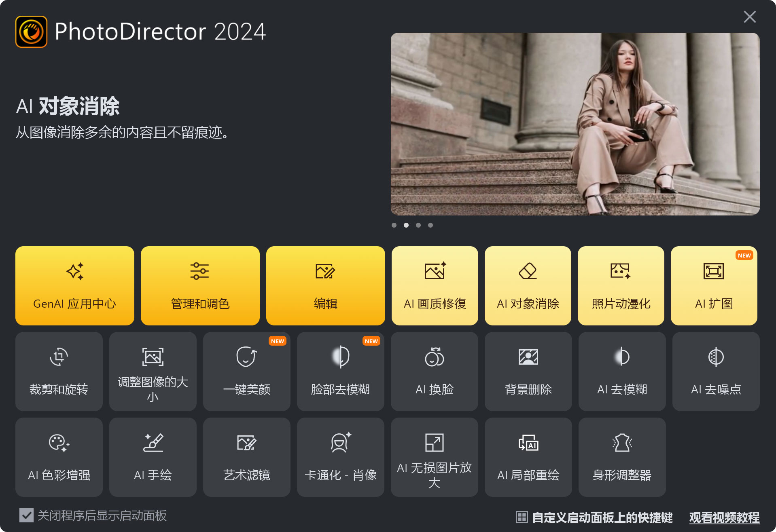Click 自定义启动面板上的快捷键 button

click(x=594, y=517)
